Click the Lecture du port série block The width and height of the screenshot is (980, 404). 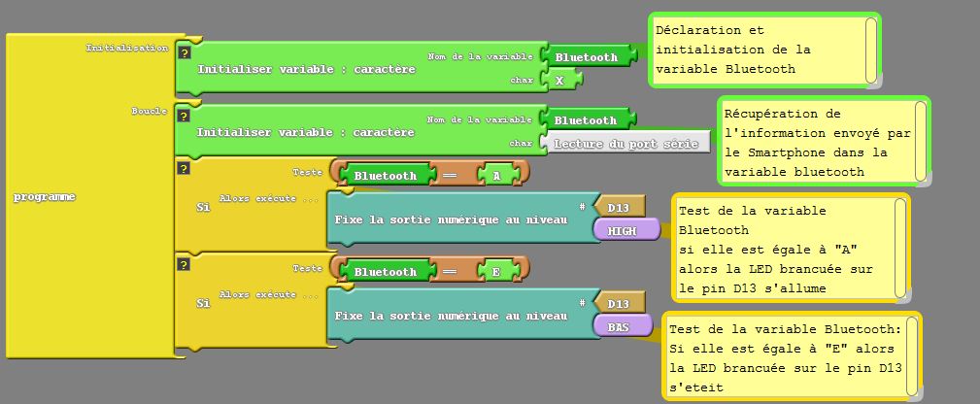point(625,145)
